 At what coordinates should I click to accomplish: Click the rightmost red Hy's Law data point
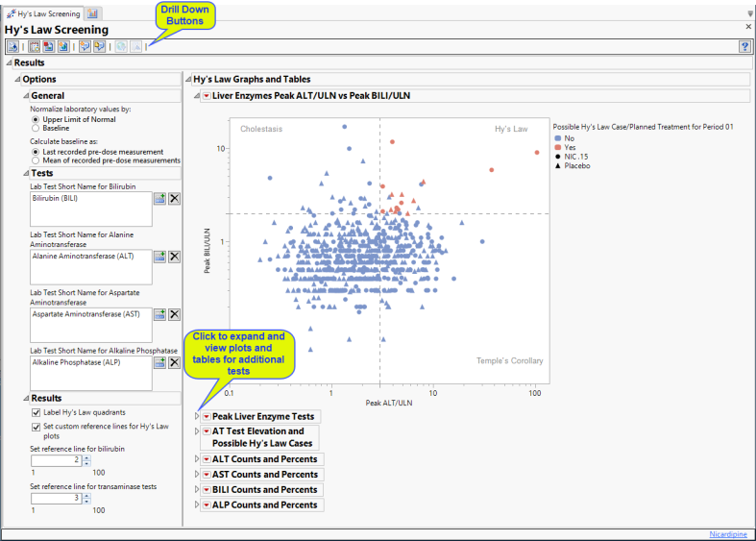[x=537, y=153]
